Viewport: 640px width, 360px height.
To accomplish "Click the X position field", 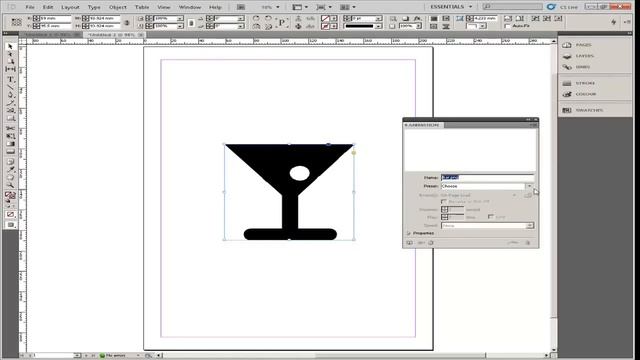I will point(56,18).
